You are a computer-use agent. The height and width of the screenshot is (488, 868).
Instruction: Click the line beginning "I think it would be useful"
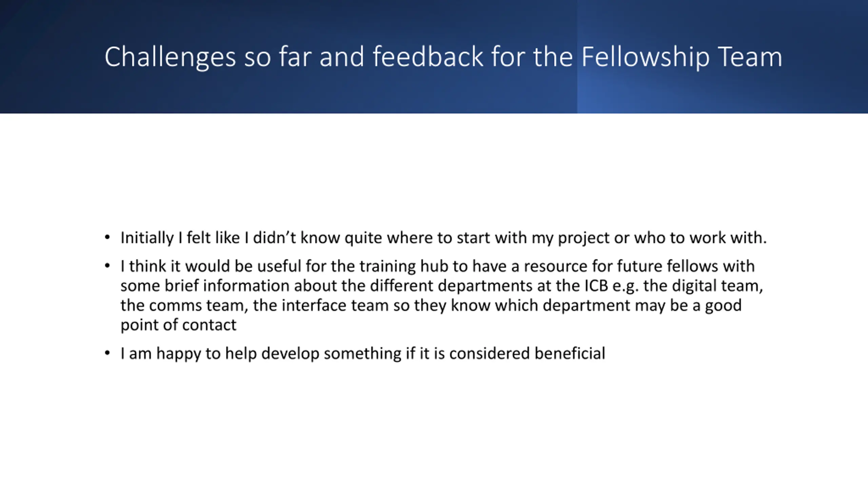437,266
